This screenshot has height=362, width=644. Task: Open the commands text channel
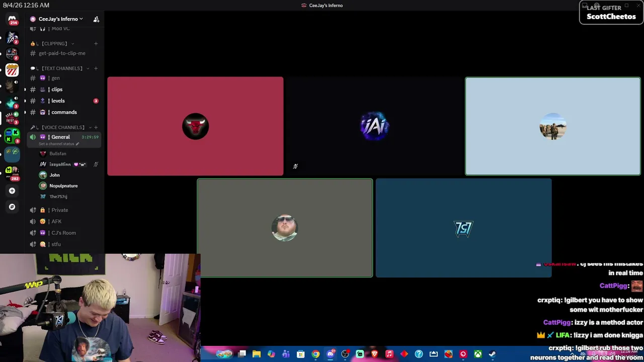(x=64, y=112)
